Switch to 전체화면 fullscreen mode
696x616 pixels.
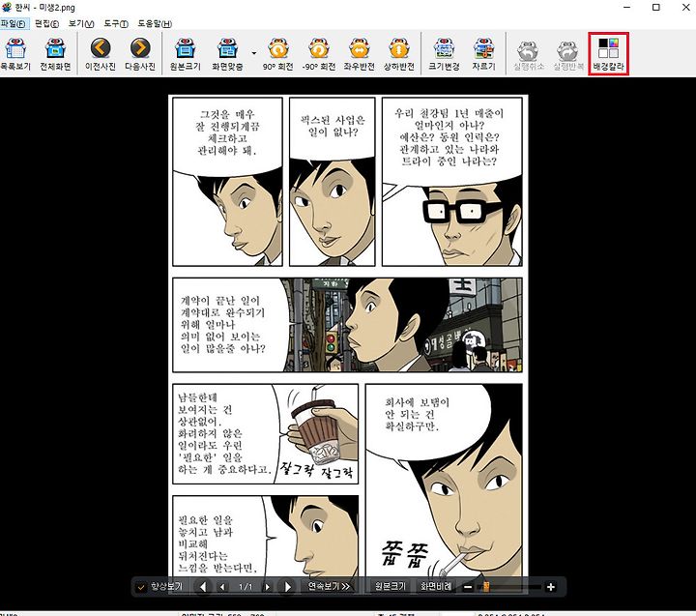55,54
